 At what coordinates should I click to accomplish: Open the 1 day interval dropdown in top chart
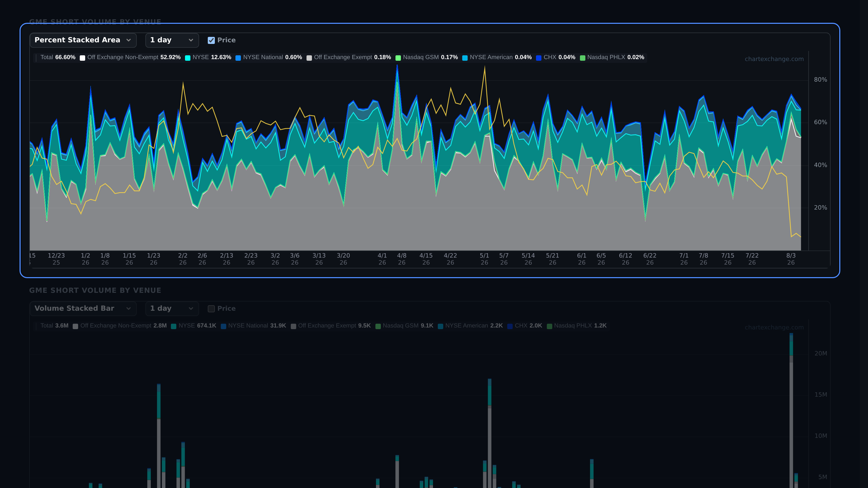click(x=172, y=40)
